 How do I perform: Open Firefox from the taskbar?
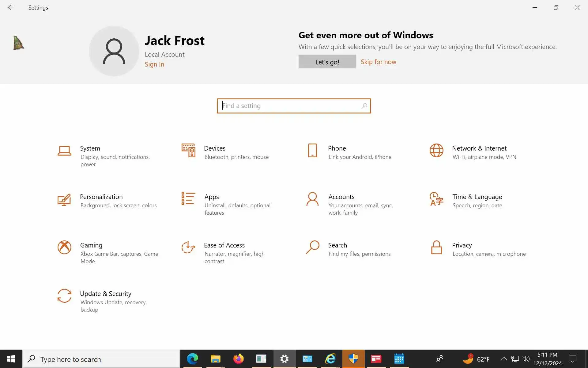tap(238, 359)
